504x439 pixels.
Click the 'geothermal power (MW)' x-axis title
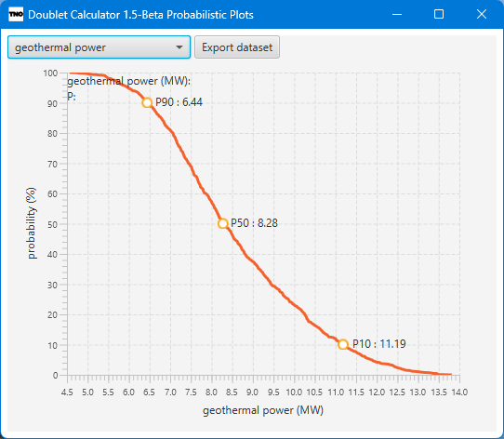pyautogui.click(x=263, y=411)
